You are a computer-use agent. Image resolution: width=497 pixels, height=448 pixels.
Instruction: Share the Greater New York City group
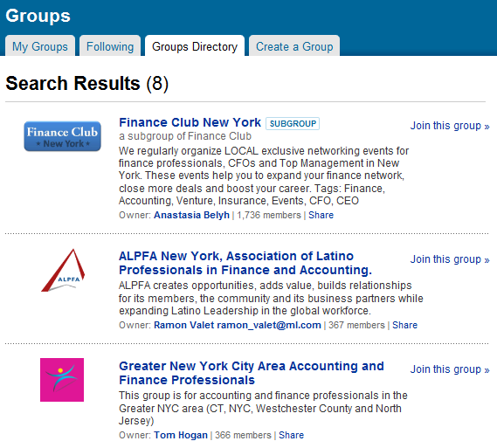click(x=291, y=435)
